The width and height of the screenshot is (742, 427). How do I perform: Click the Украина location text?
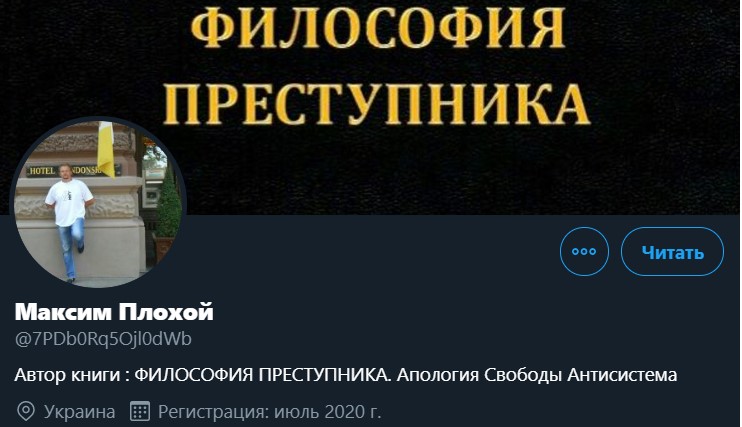coord(80,412)
